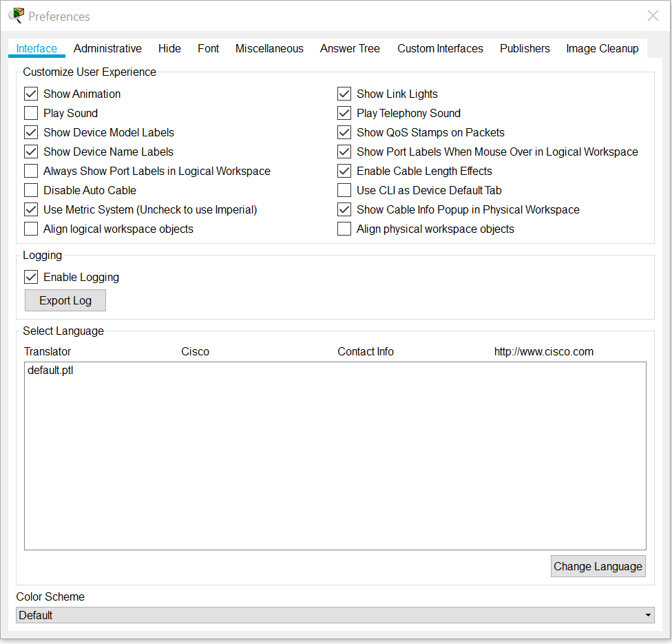Select default.ptl in the language list
The width and height of the screenshot is (672, 644).
[50, 371]
